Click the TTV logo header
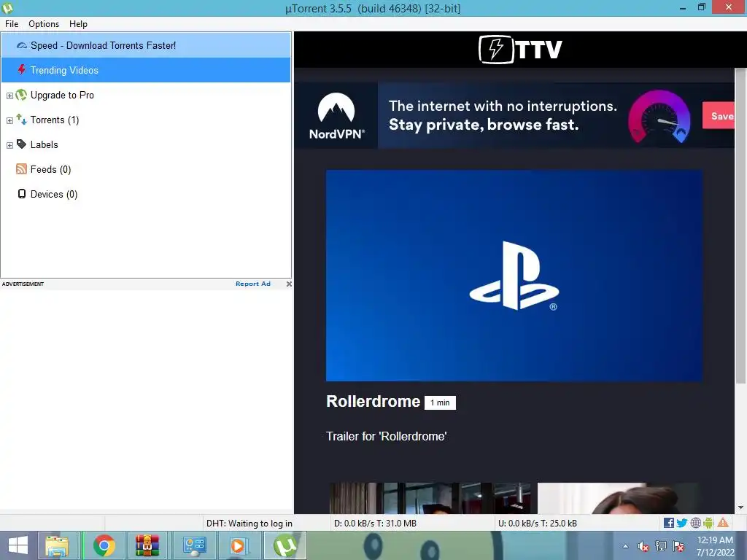 coord(520,49)
